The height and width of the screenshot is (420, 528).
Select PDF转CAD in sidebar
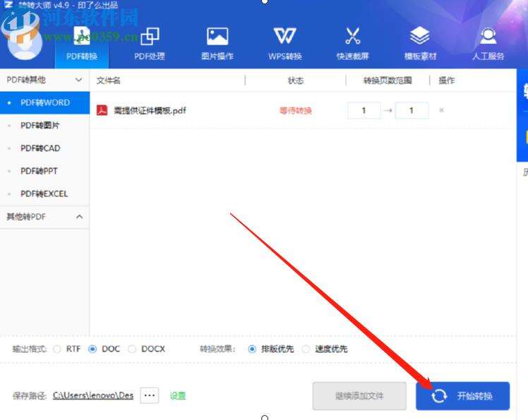[x=44, y=148]
